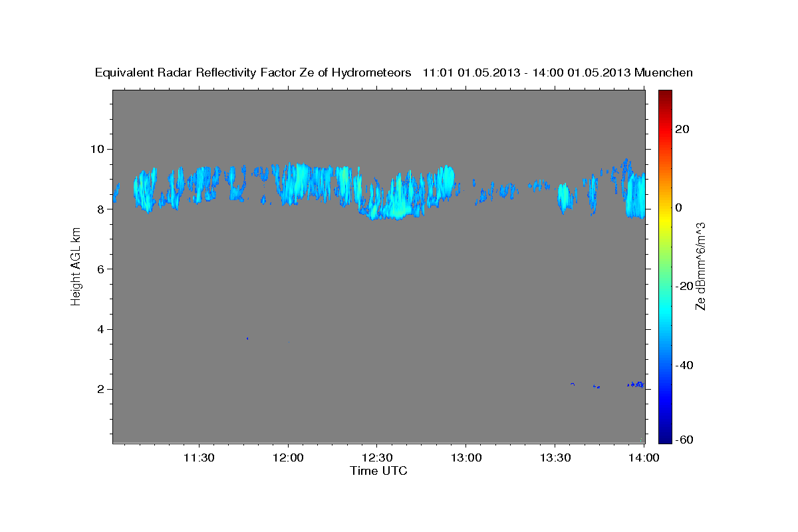Screen dimensions: 798x532
Task: Click the '13:00' time tick label
Action: coord(465,458)
